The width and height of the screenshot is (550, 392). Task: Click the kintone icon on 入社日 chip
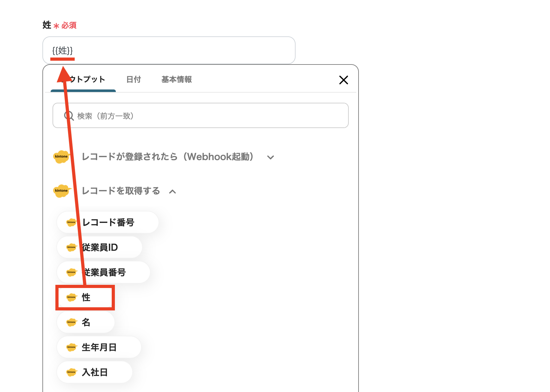coord(72,372)
